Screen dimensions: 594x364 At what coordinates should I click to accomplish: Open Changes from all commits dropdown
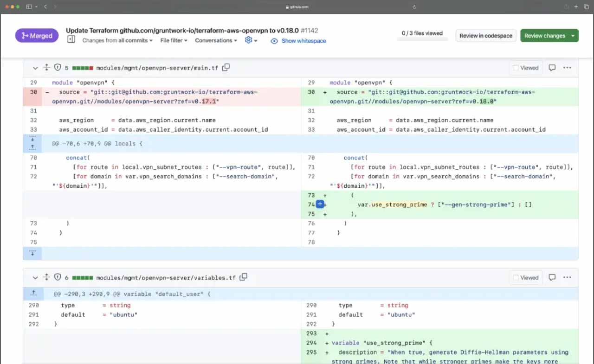pos(117,40)
